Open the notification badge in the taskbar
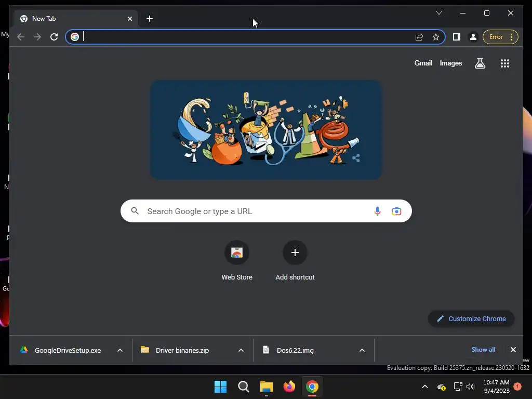 coord(517,387)
